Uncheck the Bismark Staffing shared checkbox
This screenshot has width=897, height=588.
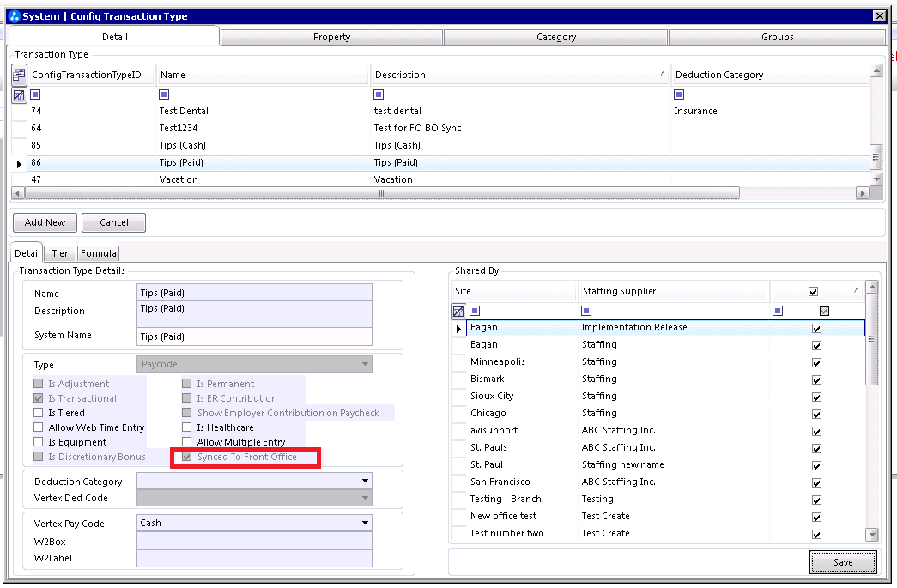(x=816, y=379)
